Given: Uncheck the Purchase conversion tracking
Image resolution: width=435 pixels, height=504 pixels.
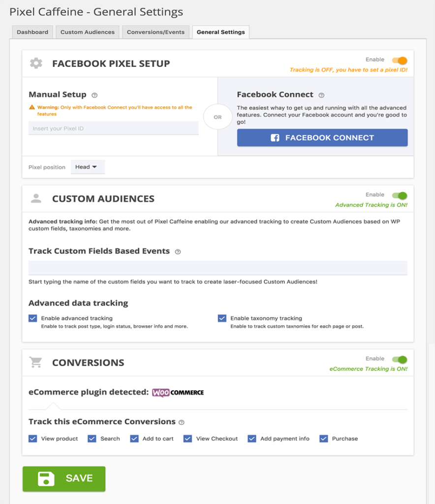Looking at the screenshot, I should [324, 439].
